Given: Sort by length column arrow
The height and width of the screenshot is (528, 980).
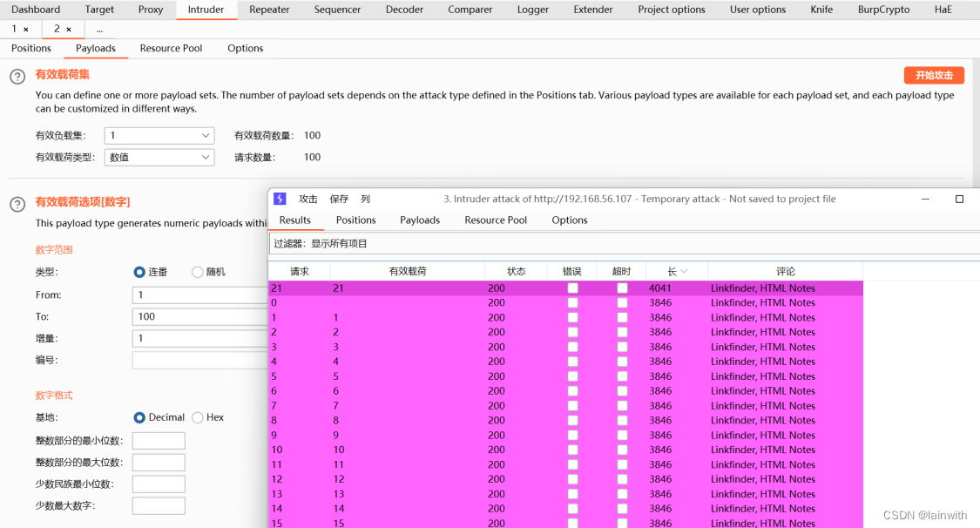Looking at the screenshot, I should 684,271.
